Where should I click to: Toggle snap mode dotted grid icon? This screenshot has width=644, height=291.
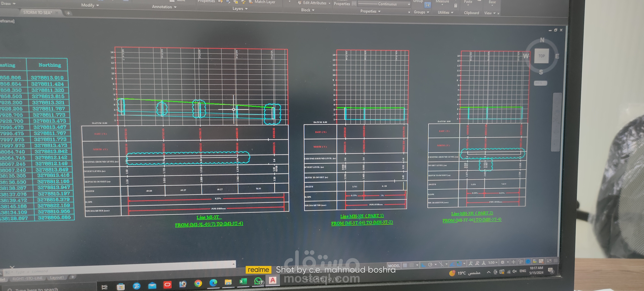pyautogui.click(x=411, y=265)
